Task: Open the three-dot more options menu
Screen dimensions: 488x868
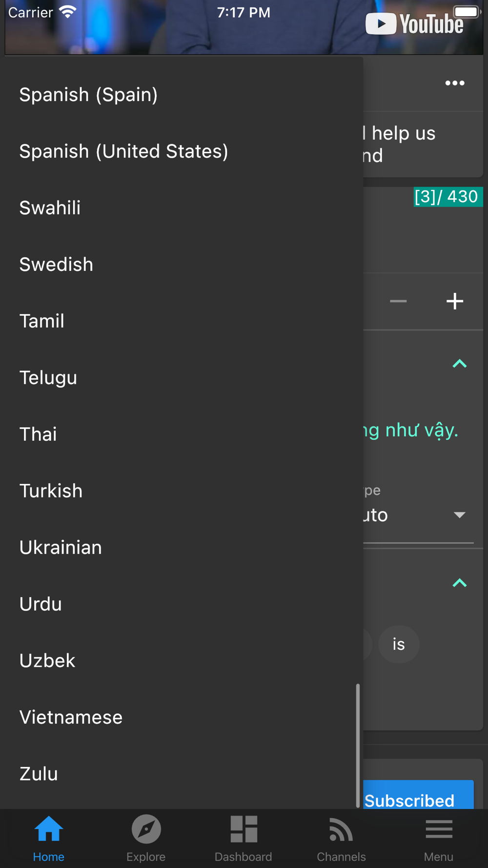Action: pos(455,83)
